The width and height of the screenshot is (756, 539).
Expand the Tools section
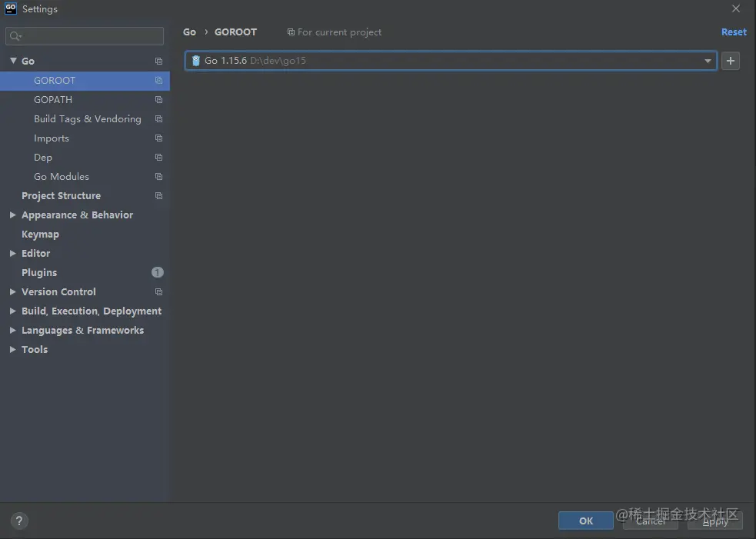click(x=13, y=350)
